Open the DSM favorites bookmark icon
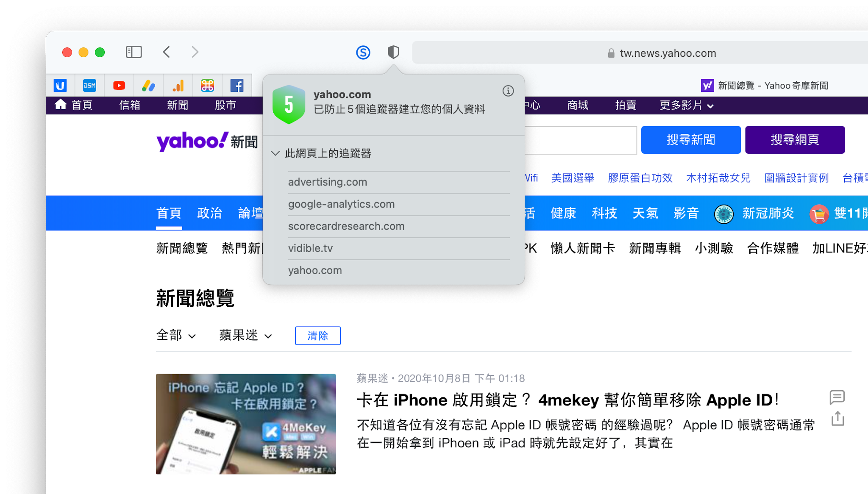Image resolution: width=868 pixels, height=494 pixels. (x=89, y=86)
